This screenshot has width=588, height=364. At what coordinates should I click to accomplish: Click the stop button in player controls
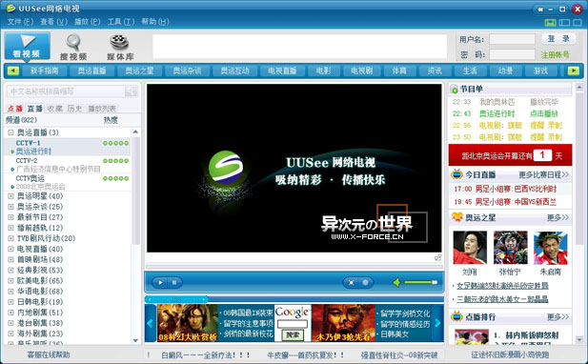point(174,282)
